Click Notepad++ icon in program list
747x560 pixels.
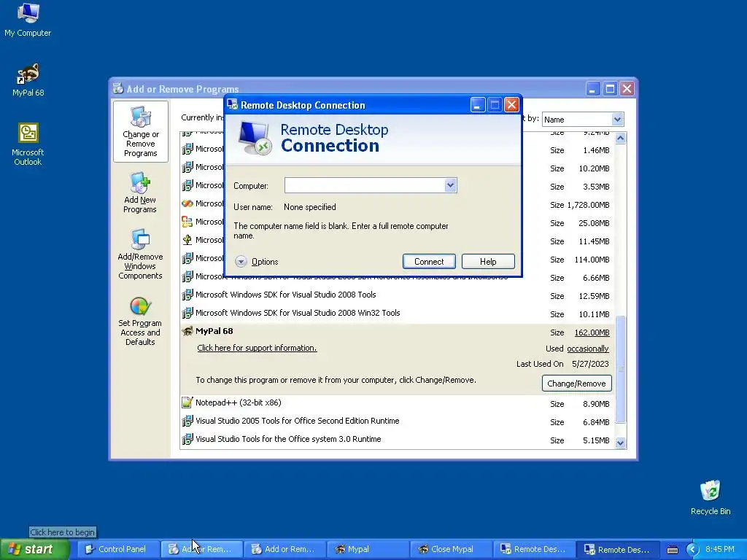pos(187,402)
